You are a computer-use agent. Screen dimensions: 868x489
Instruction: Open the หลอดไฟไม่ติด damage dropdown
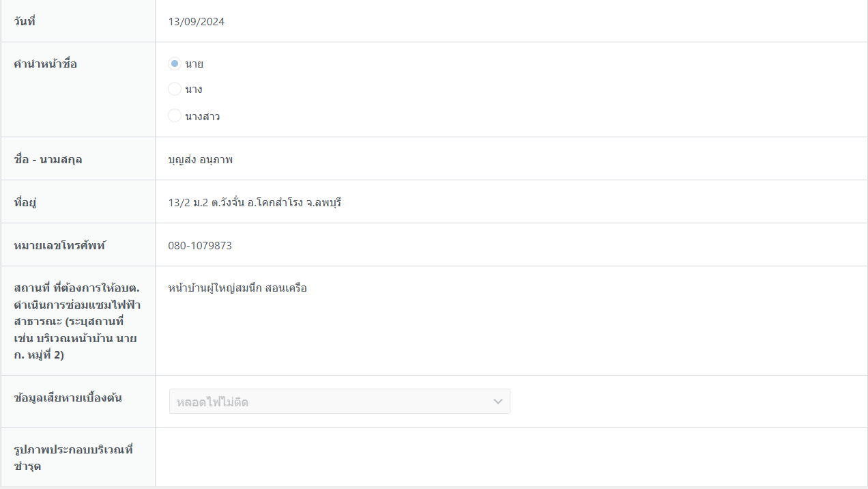click(328, 402)
